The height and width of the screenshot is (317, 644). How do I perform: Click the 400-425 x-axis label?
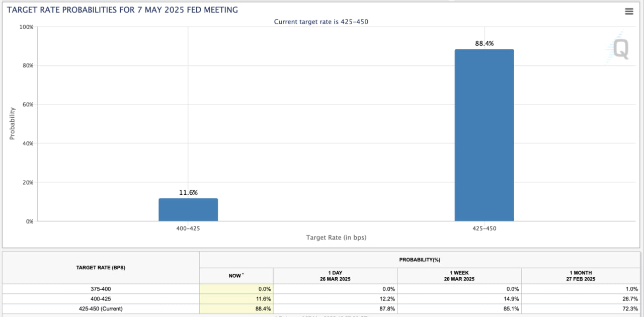click(x=188, y=228)
